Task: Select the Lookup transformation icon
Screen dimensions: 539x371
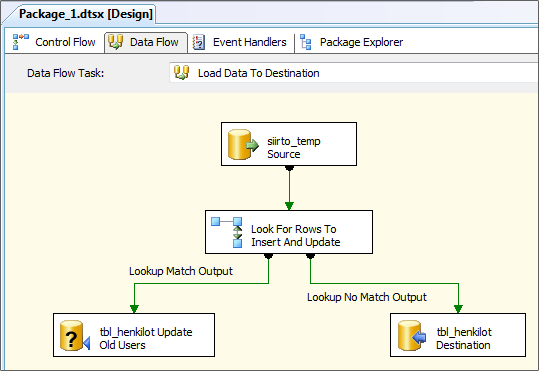Action: tap(227, 232)
